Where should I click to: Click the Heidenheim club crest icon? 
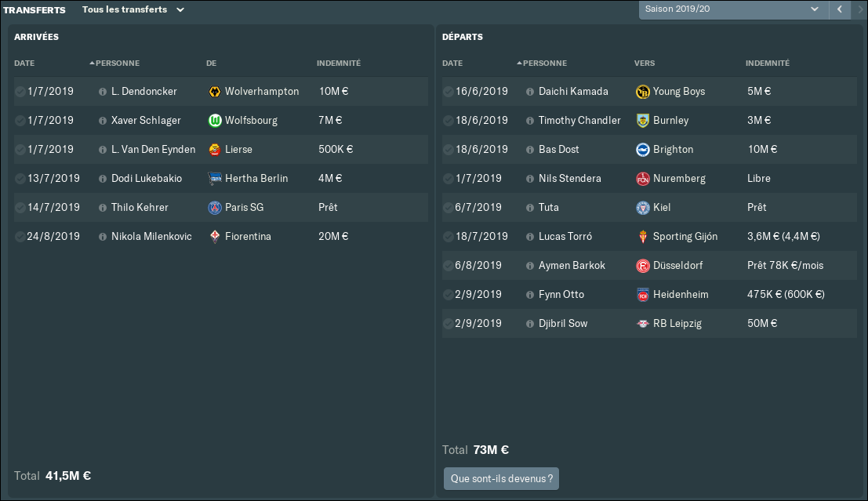[643, 295]
